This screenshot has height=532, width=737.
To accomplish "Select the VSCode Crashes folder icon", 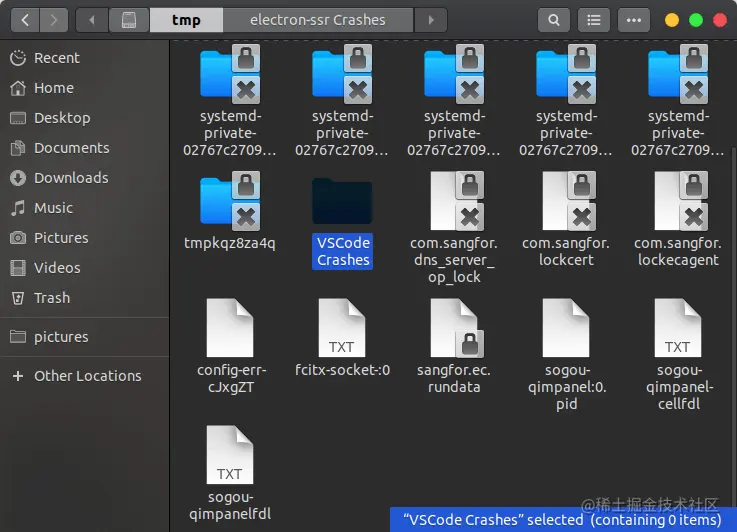I will coord(342,201).
